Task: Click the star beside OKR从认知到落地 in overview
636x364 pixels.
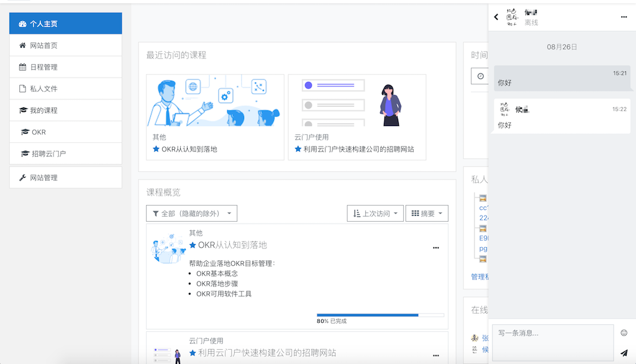Action: click(193, 245)
